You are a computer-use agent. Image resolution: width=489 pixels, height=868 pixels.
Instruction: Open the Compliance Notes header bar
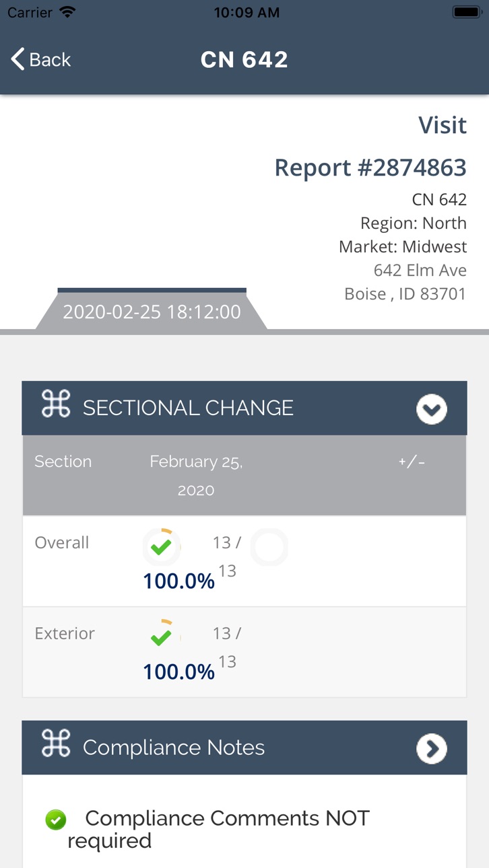[244, 748]
